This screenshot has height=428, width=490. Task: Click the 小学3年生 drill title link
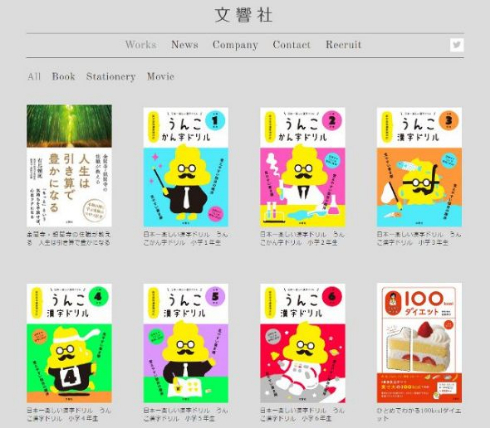[x=419, y=238]
